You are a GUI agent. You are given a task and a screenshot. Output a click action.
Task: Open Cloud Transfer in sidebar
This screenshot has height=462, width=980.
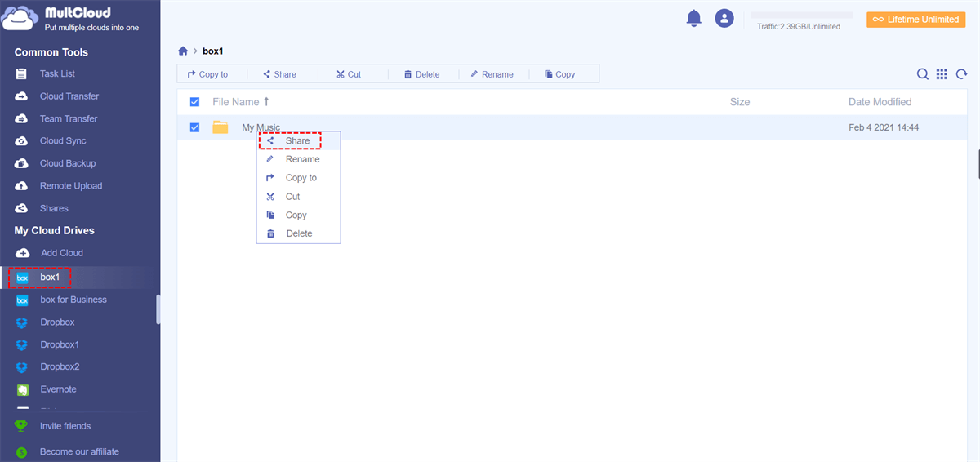pyautogui.click(x=69, y=96)
